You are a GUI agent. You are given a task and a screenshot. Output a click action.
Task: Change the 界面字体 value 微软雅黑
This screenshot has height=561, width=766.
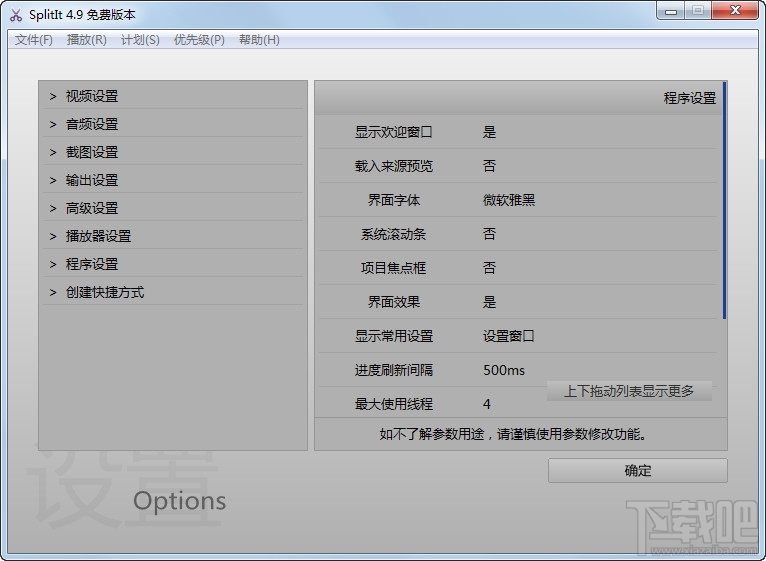pos(509,200)
